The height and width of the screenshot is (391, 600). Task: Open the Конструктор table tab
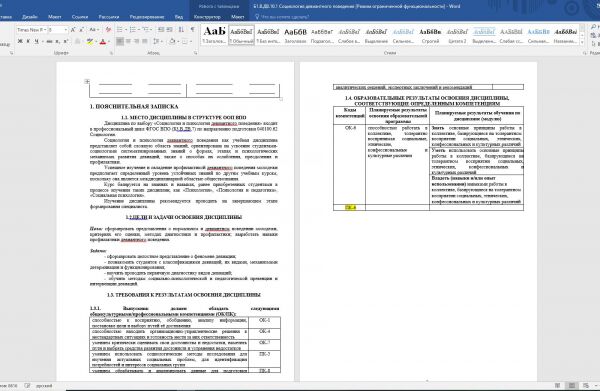pos(207,17)
